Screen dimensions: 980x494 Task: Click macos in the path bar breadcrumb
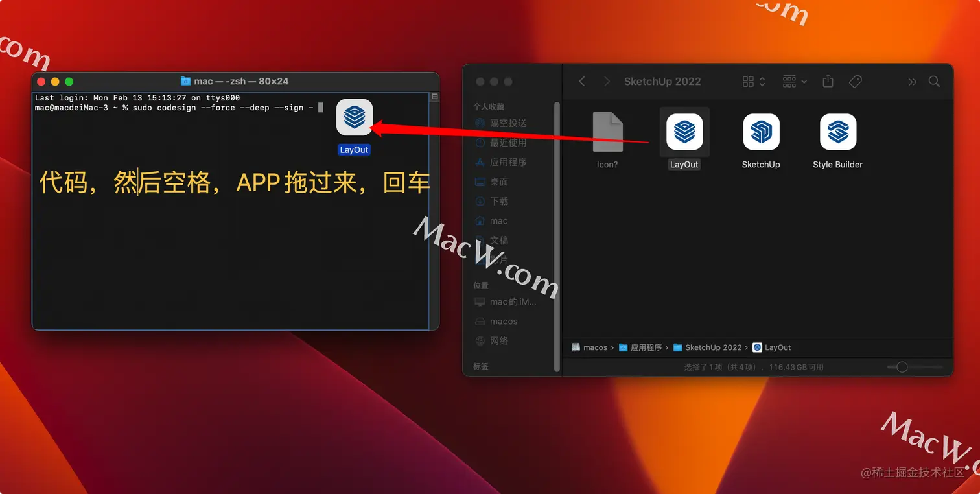(x=594, y=347)
